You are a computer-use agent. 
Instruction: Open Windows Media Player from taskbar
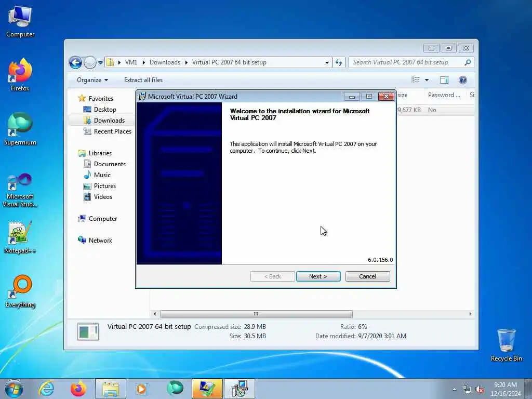pyautogui.click(x=141, y=389)
